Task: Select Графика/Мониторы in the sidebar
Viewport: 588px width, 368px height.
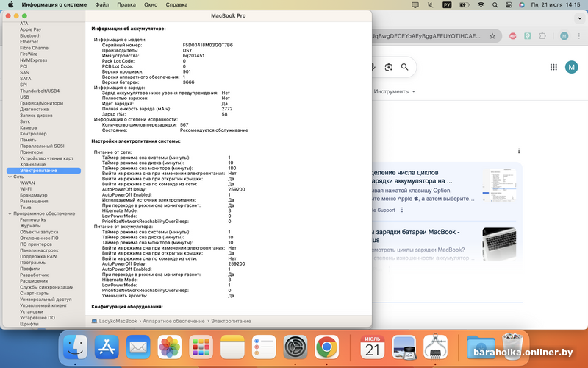Action: pyautogui.click(x=42, y=103)
